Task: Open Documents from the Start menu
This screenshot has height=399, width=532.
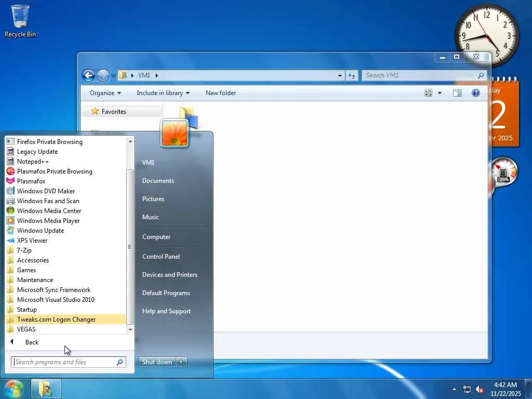Action: tap(158, 181)
